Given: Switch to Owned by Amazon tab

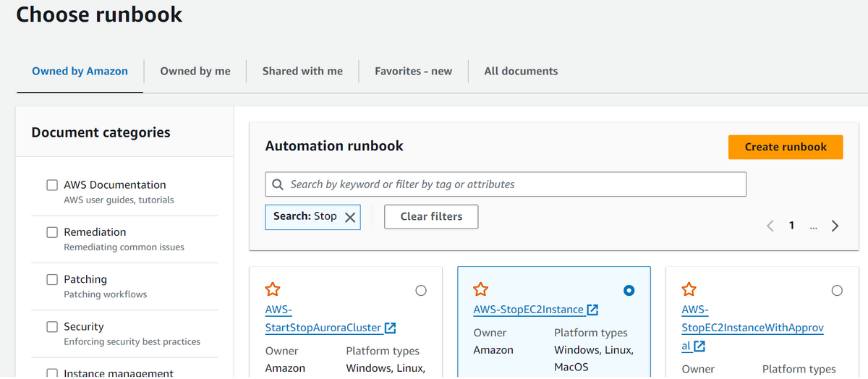Looking at the screenshot, I should (80, 71).
